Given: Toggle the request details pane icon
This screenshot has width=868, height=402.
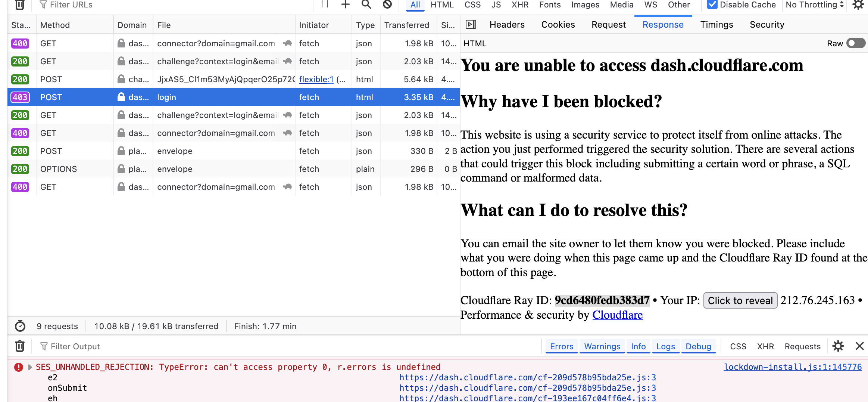Looking at the screenshot, I should [x=471, y=25].
